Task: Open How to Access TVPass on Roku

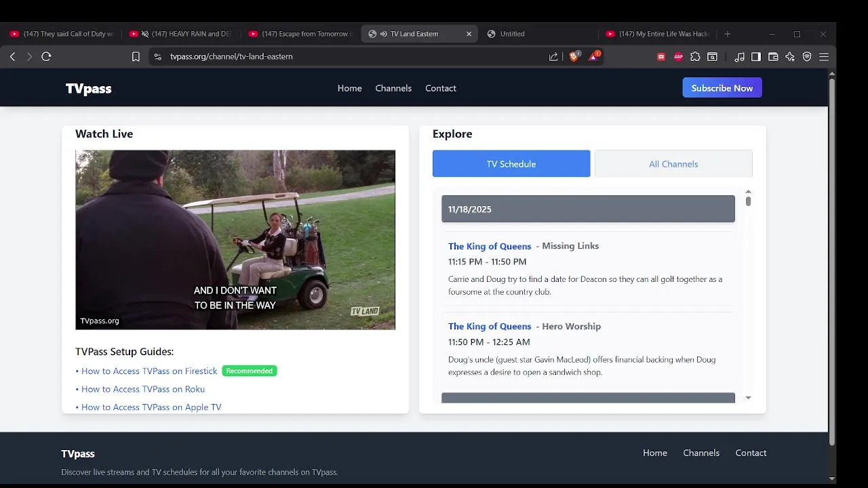Action: (143, 389)
